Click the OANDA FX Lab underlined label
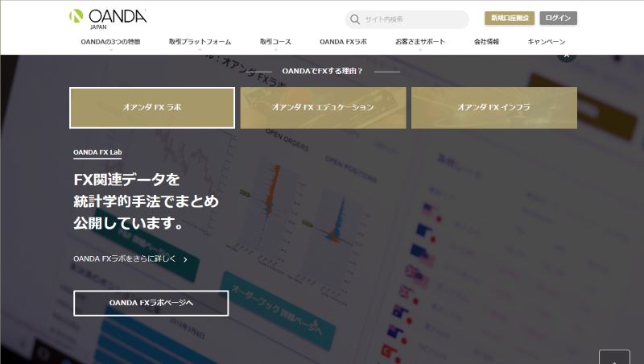 (97, 152)
